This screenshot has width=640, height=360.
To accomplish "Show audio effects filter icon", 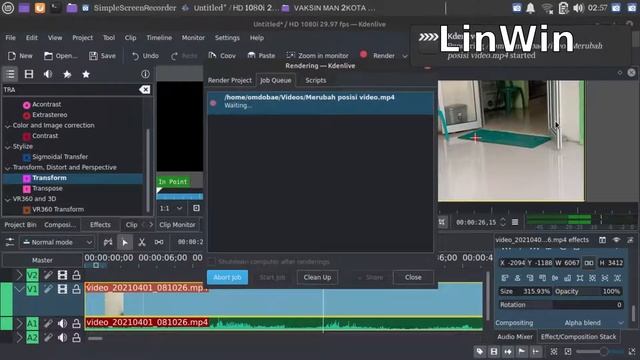I will pyautogui.click(x=48, y=74).
